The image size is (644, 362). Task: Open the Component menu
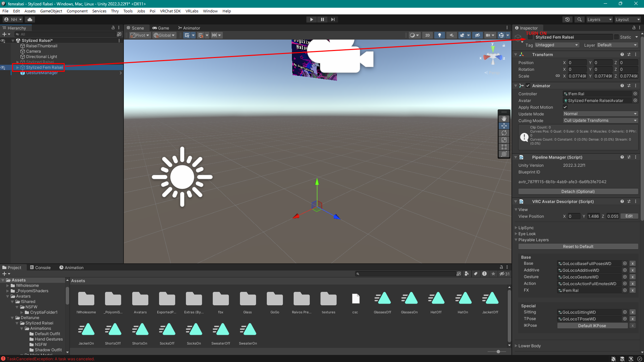click(x=77, y=11)
